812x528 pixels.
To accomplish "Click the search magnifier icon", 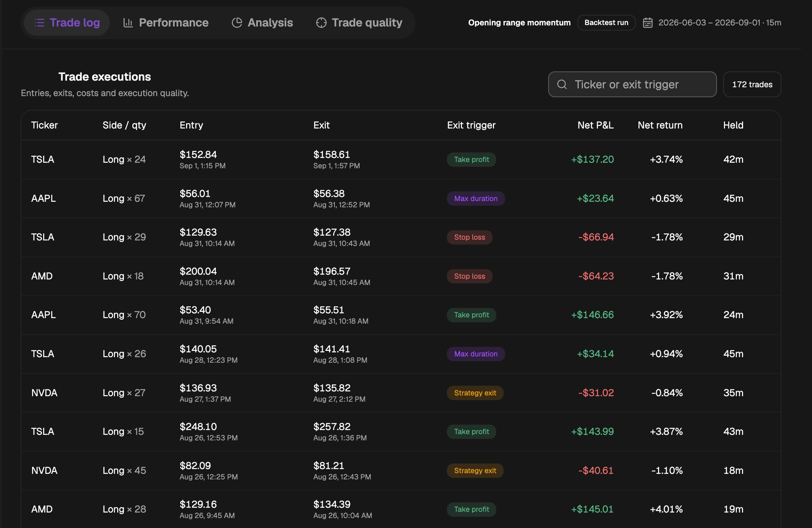I will point(562,84).
